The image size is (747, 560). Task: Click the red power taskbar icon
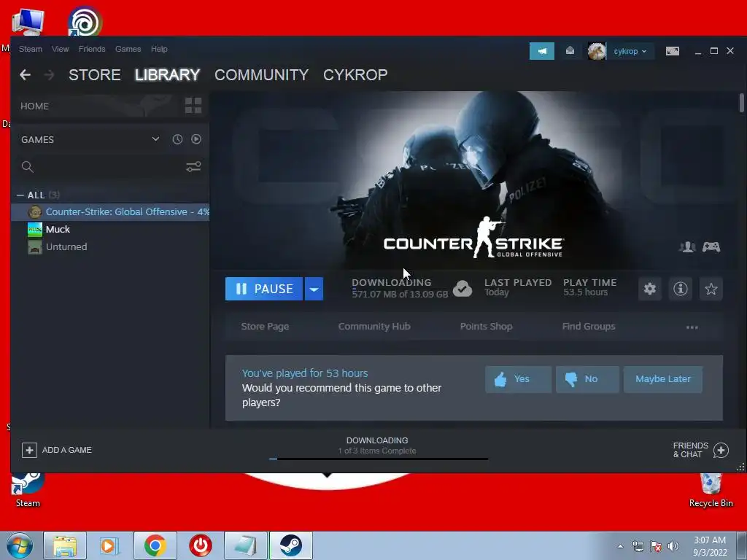coord(200,545)
